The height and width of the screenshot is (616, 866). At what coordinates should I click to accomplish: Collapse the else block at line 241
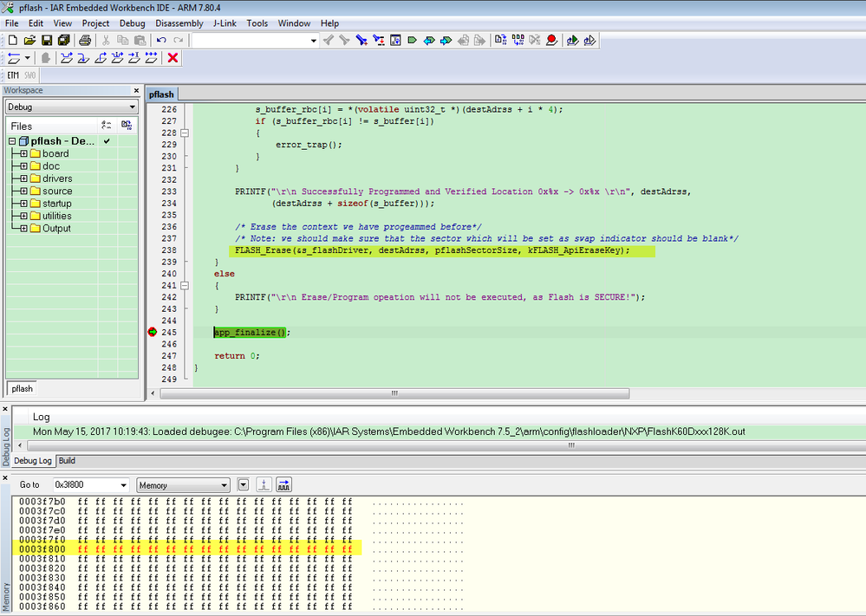tap(185, 285)
